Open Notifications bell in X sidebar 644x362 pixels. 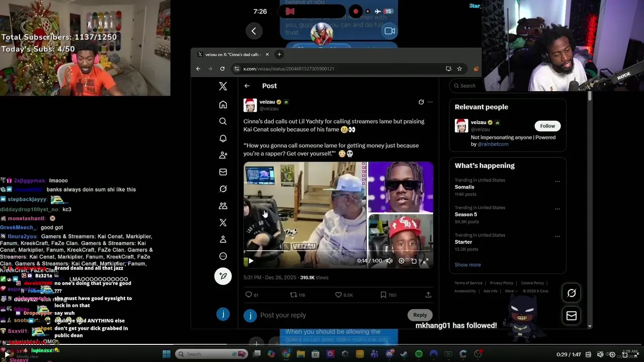[223, 138]
